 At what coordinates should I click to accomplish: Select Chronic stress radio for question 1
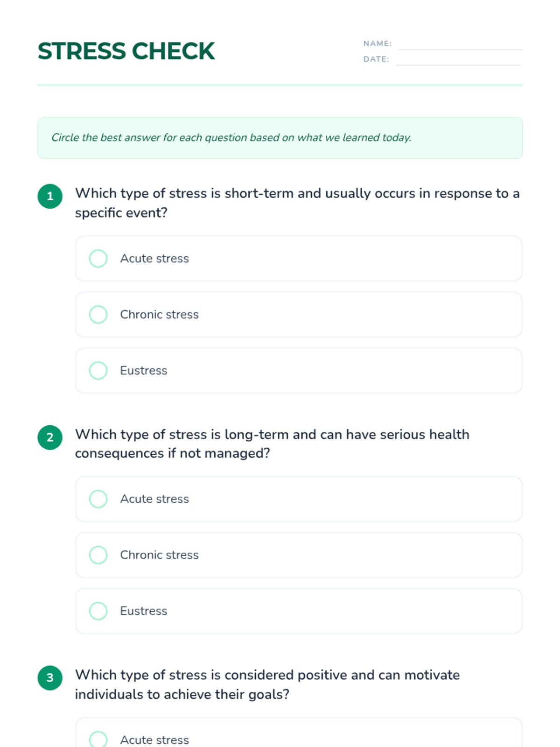pyautogui.click(x=98, y=314)
